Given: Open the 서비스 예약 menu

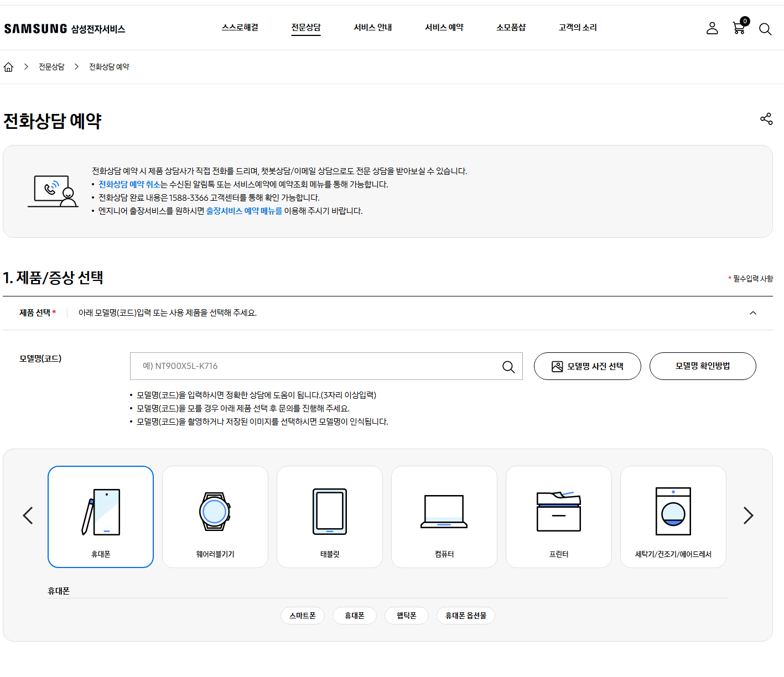Looking at the screenshot, I should pos(444,28).
